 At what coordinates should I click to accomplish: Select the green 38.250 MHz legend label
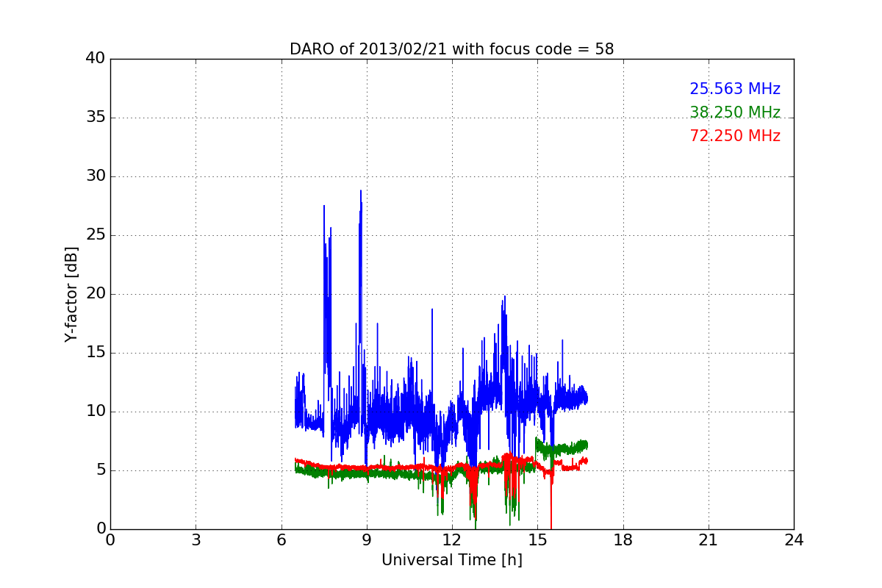click(735, 112)
